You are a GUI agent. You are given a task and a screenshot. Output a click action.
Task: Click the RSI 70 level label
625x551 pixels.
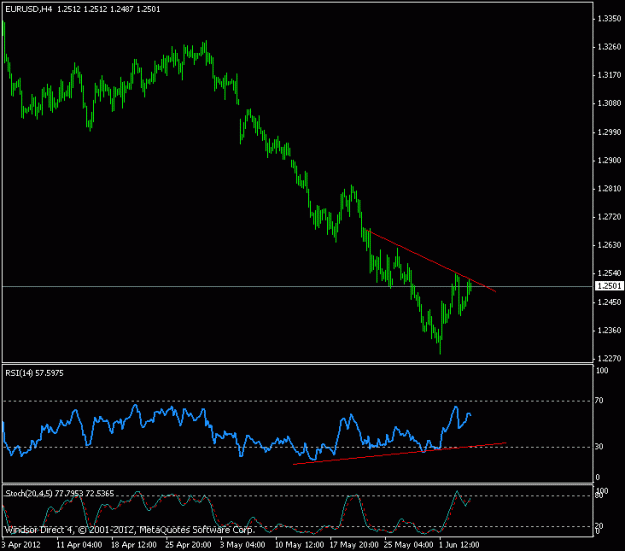point(599,401)
